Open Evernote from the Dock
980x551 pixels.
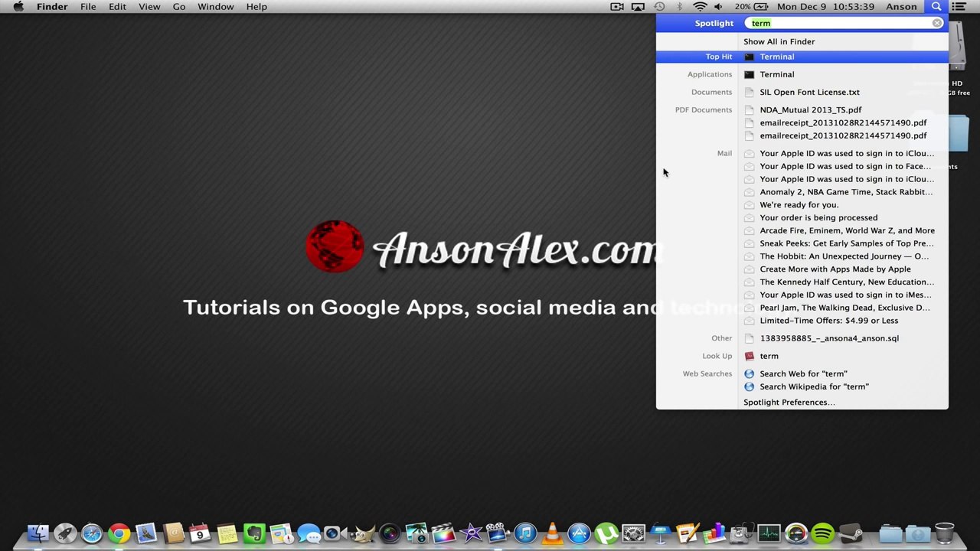click(x=254, y=533)
